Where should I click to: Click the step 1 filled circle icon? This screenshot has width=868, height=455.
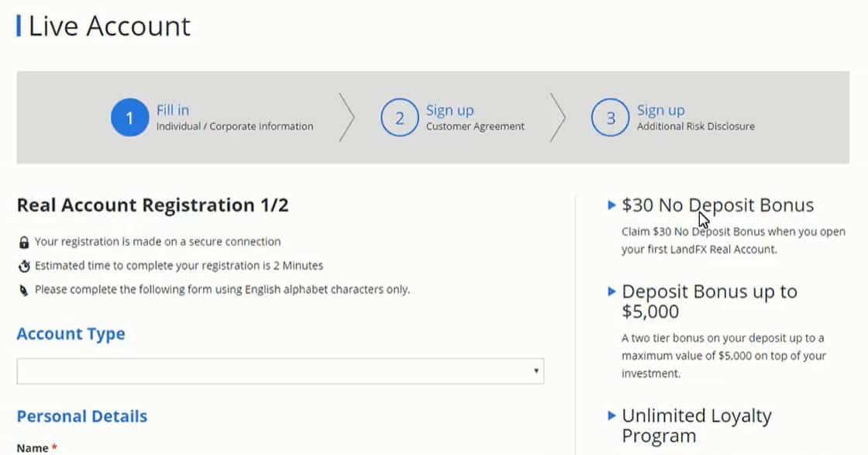(x=129, y=117)
